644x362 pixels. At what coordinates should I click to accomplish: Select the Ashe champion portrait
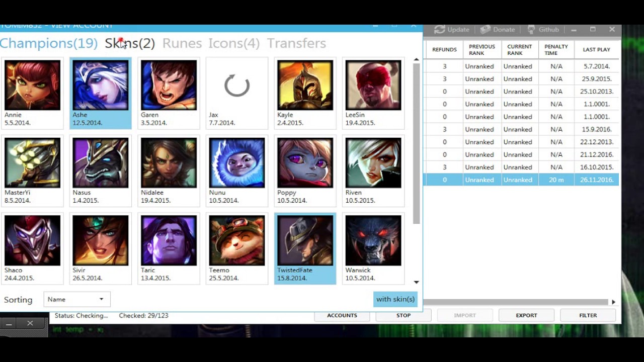coord(101,85)
